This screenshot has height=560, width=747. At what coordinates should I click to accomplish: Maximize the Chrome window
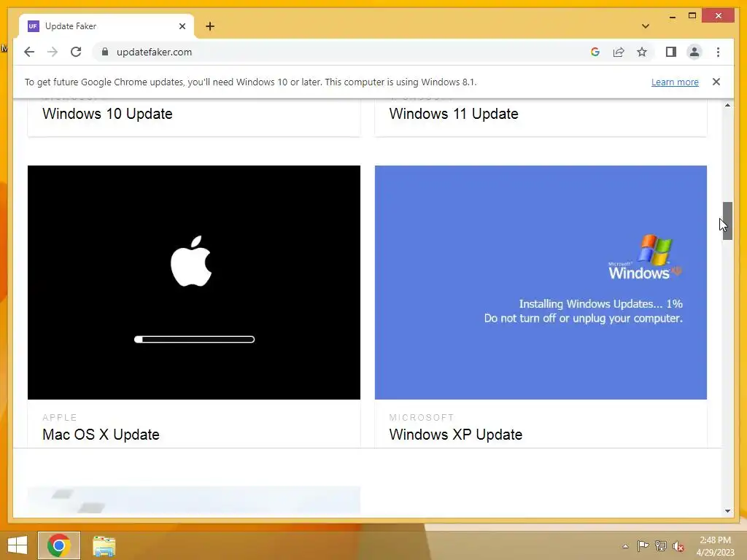(x=692, y=16)
